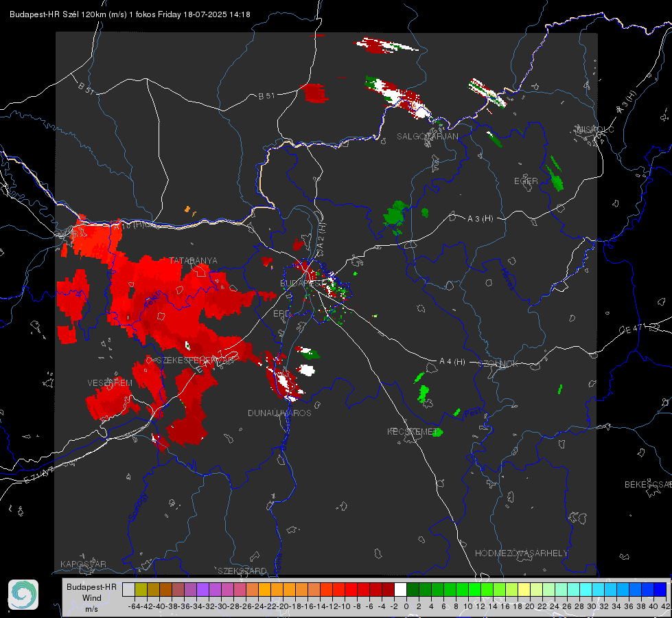Screen dimensions: 672x618
Task: Click the A 4 (H) road label
Action: pyautogui.click(x=452, y=362)
